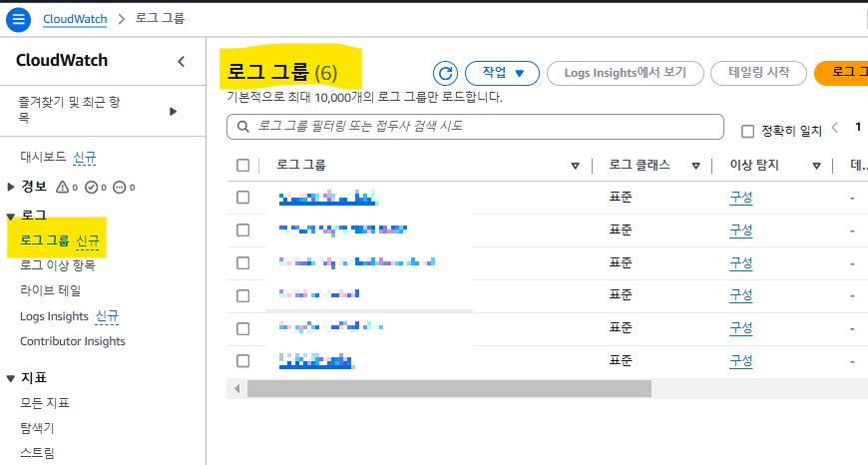Screen dimensions: 868x465
Task: Click 구성 link in fourth row
Action: click(740, 295)
